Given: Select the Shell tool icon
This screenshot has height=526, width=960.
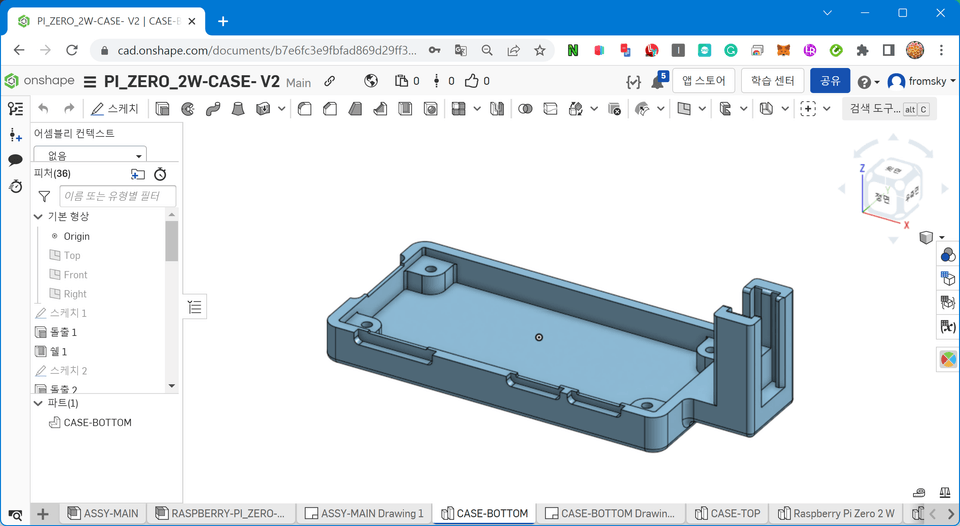Looking at the screenshot, I should coord(405,109).
